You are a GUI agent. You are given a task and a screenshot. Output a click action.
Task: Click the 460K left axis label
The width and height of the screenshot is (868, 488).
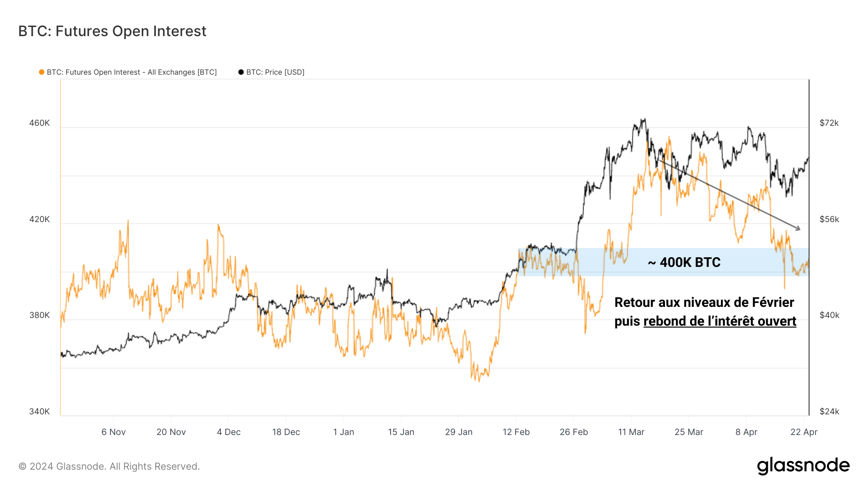[x=40, y=123]
